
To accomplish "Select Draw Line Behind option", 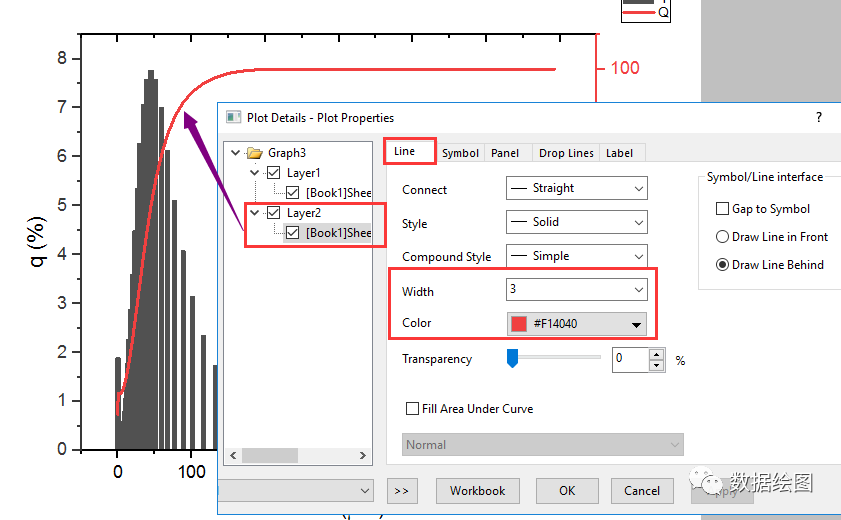I will pos(722,265).
